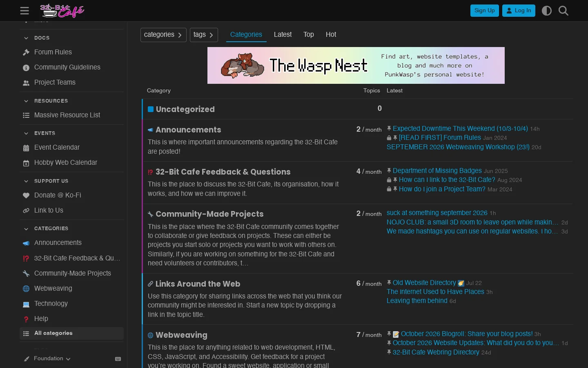The height and width of the screenshot is (368, 588).
Task: Switch to the Top tab
Action: (309, 35)
